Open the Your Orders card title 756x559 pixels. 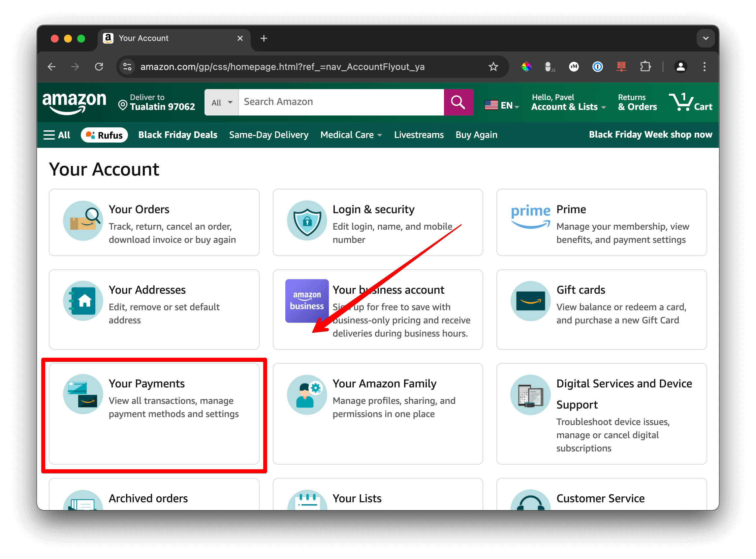point(139,210)
